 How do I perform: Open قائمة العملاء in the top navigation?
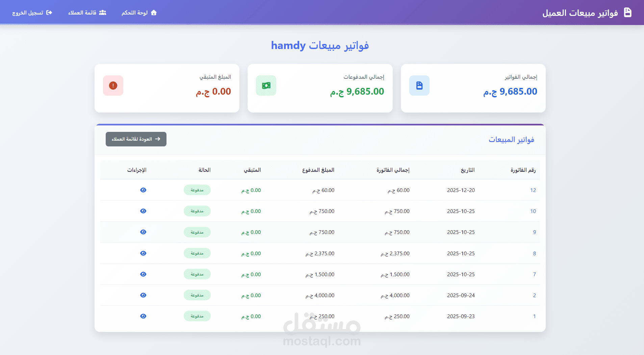click(x=87, y=13)
